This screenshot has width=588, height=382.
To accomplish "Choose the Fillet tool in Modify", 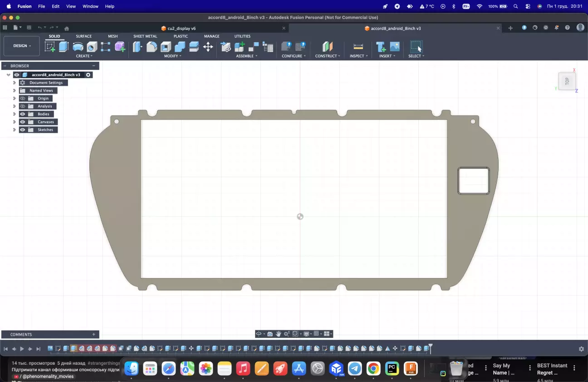I will click(x=152, y=47).
